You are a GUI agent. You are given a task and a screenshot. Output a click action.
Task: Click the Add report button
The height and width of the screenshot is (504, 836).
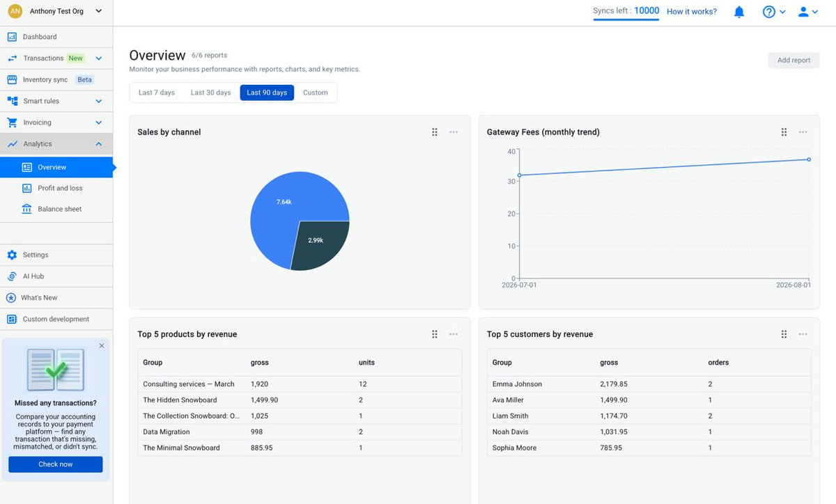pyautogui.click(x=794, y=60)
